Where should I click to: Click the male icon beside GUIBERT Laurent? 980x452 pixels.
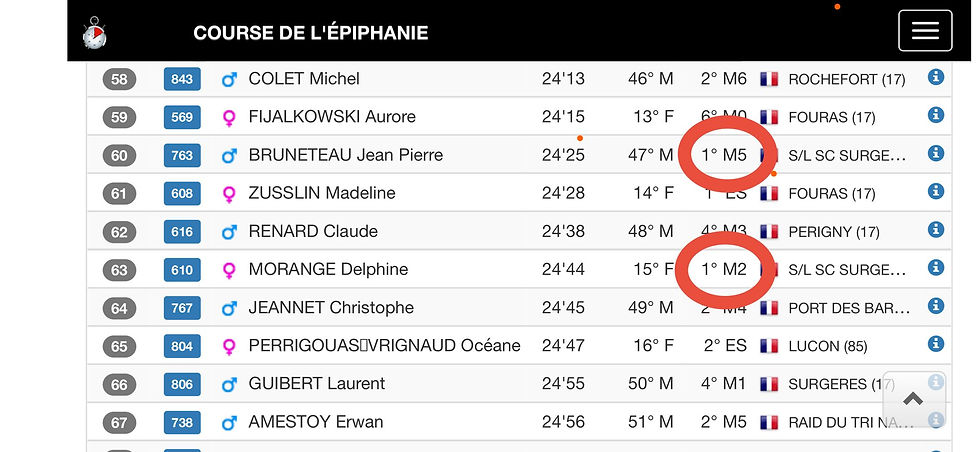click(229, 384)
